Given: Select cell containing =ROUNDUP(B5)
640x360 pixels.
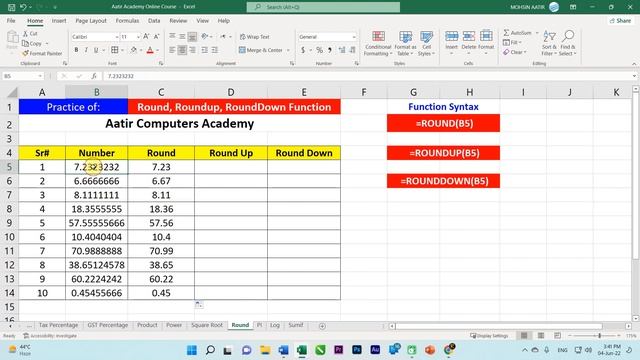Looking at the screenshot, I should [443, 153].
